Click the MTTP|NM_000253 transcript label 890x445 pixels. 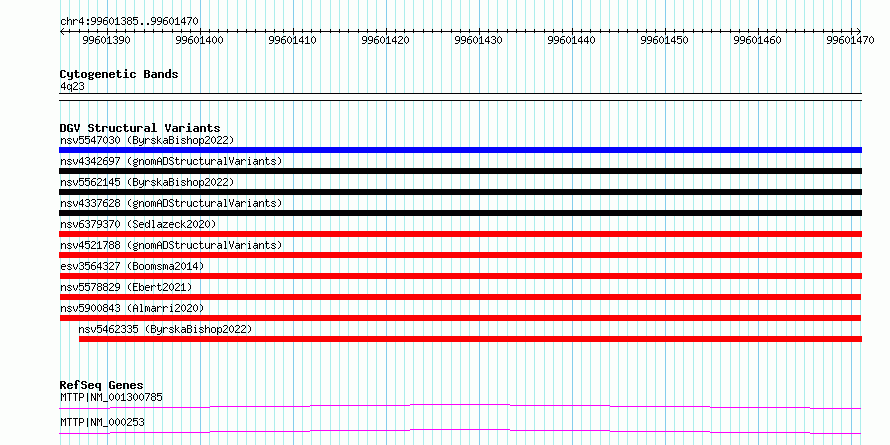pos(102,423)
